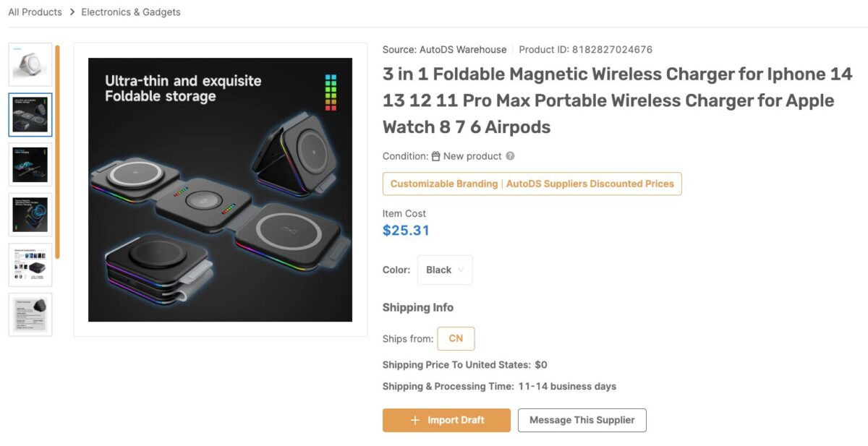Click the Product ID number
This screenshot has height=446, width=868.
(x=612, y=50)
